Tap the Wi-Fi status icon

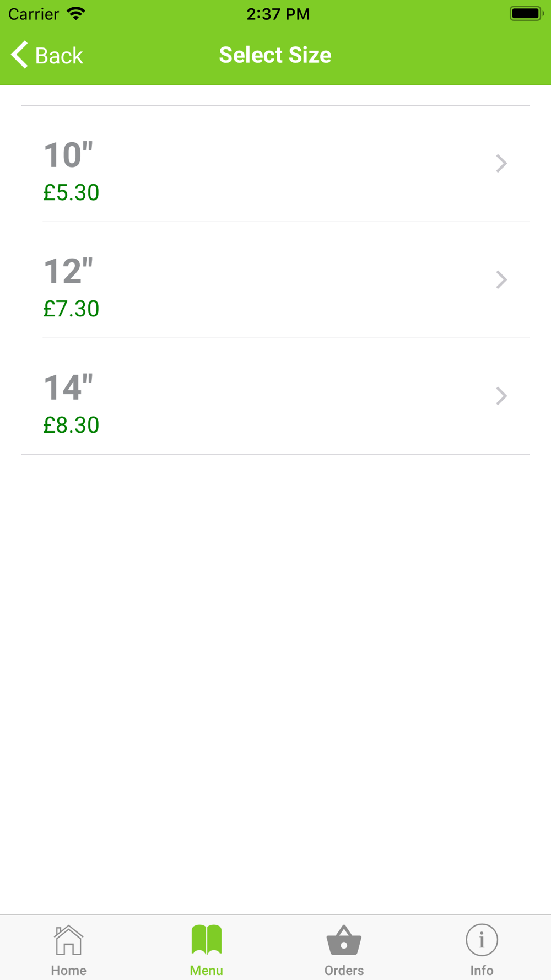pyautogui.click(x=76, y=14)
